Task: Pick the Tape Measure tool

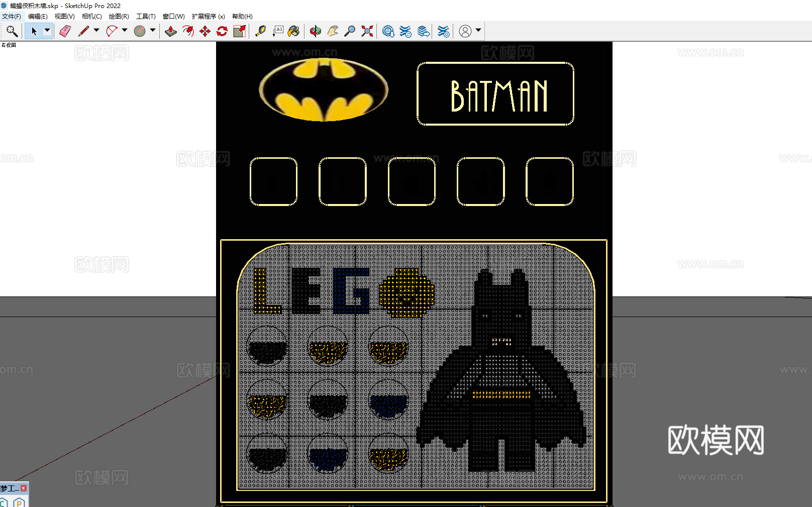Action: coord(260,31)
